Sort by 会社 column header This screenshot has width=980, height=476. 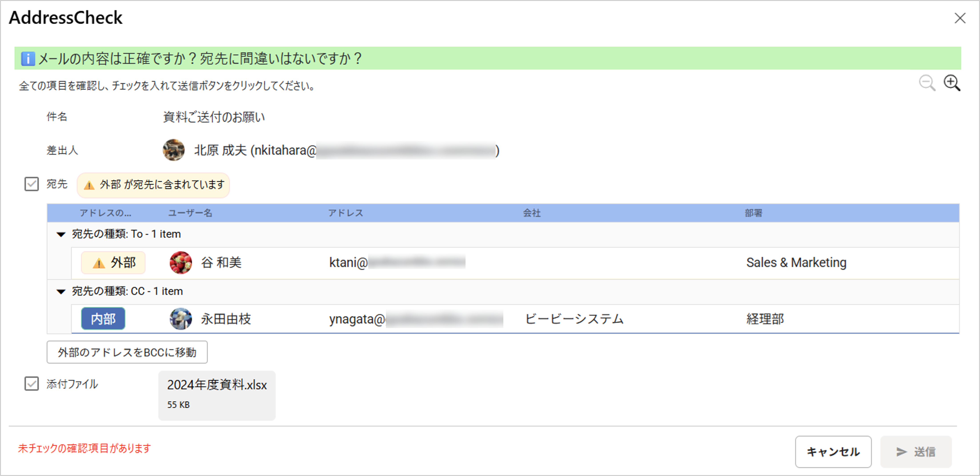532,213
